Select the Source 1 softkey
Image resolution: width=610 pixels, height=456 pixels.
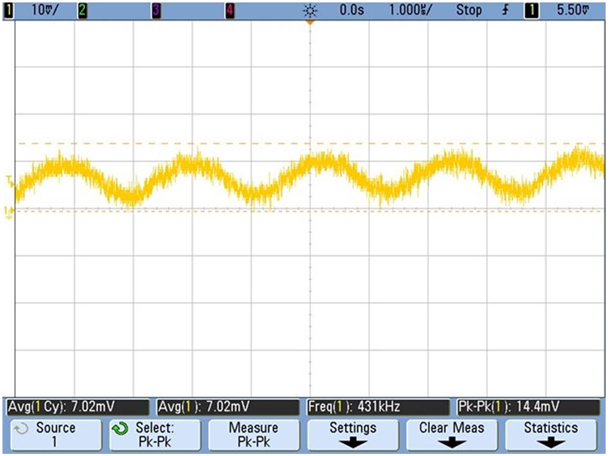(56, 435)
